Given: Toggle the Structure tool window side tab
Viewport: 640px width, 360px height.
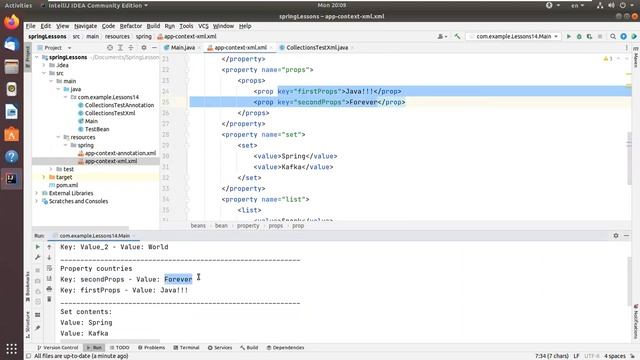Looking at the screenshot, I should point(27,325).
